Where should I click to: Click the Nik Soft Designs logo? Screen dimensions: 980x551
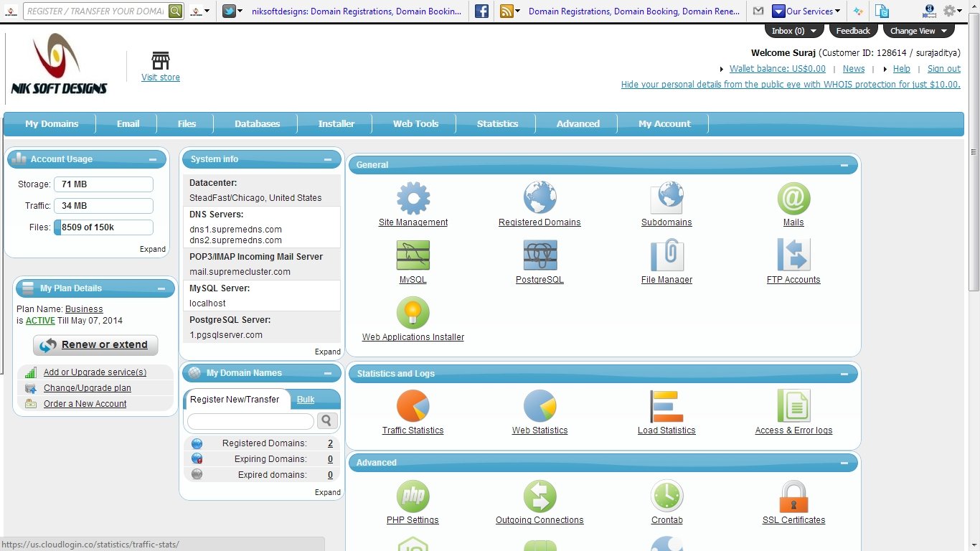(x=59, y=64)
